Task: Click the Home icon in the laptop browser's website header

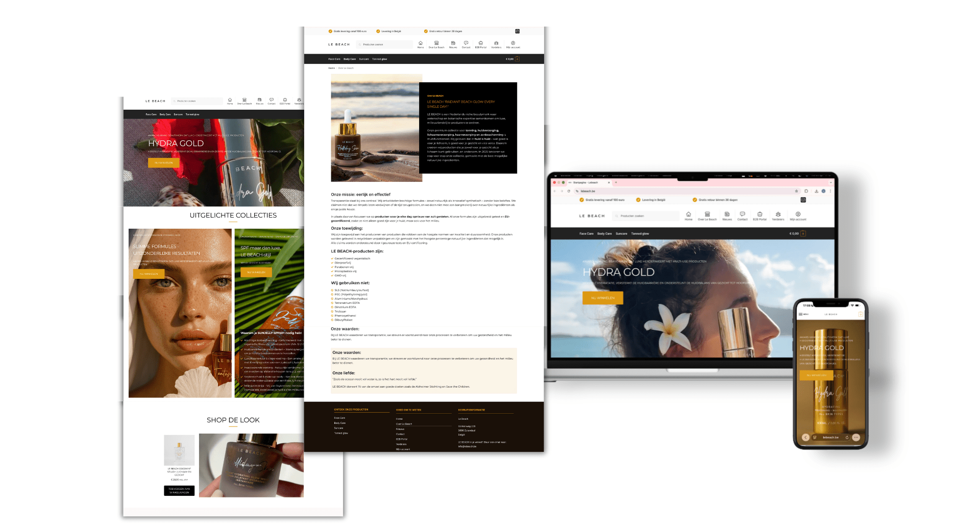Action: click(688, 215)
